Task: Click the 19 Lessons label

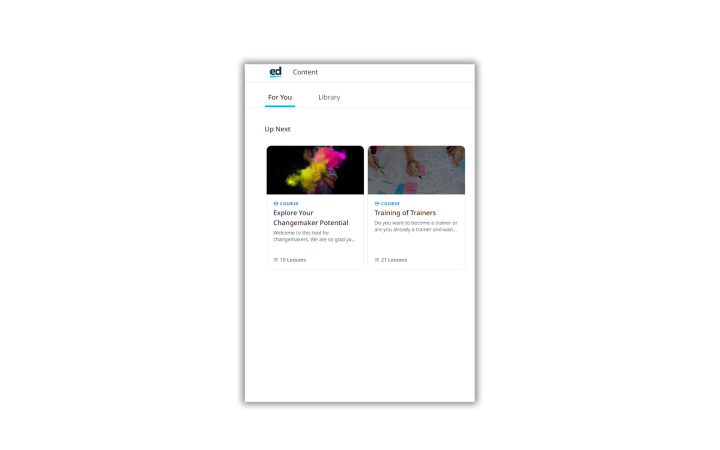Action: point(293,260)
